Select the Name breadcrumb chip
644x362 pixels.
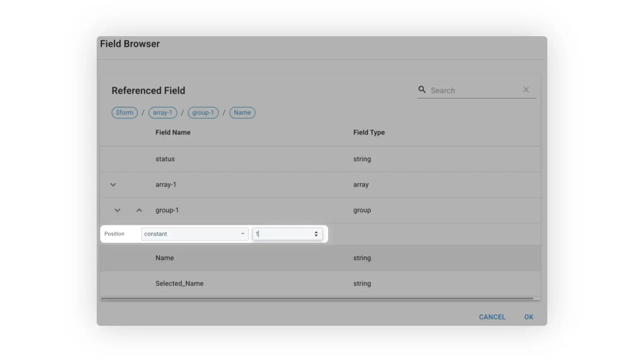coord(242,113)
